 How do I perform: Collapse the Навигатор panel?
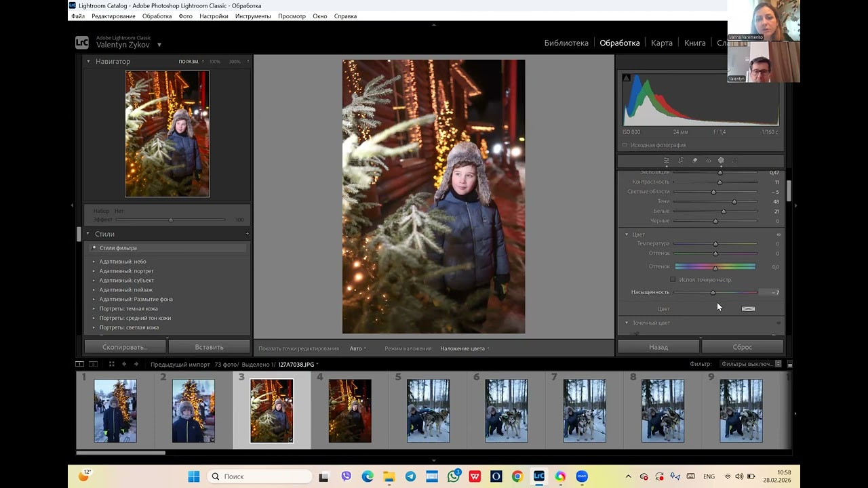click(87, 61)
